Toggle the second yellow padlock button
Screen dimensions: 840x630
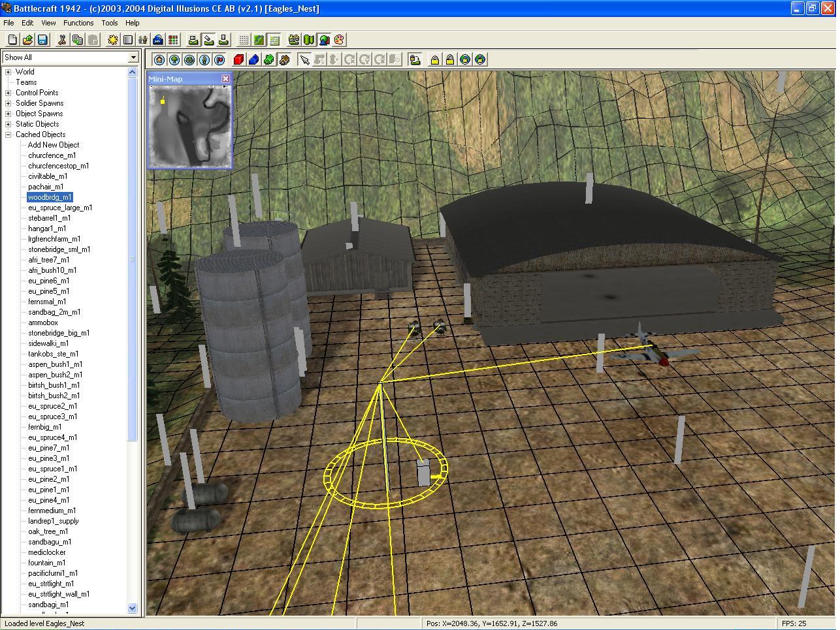coord(449,59)
